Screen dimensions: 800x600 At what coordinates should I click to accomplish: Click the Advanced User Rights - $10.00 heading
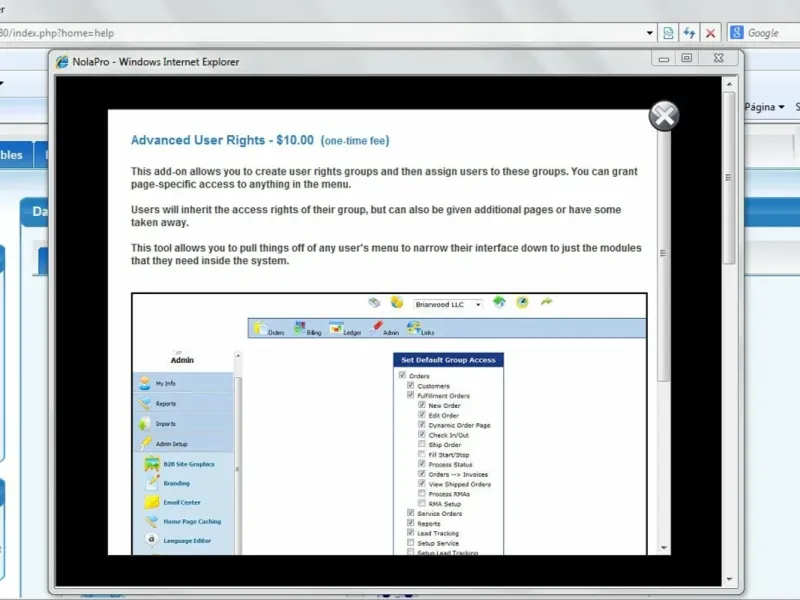[x=222, y=140]
